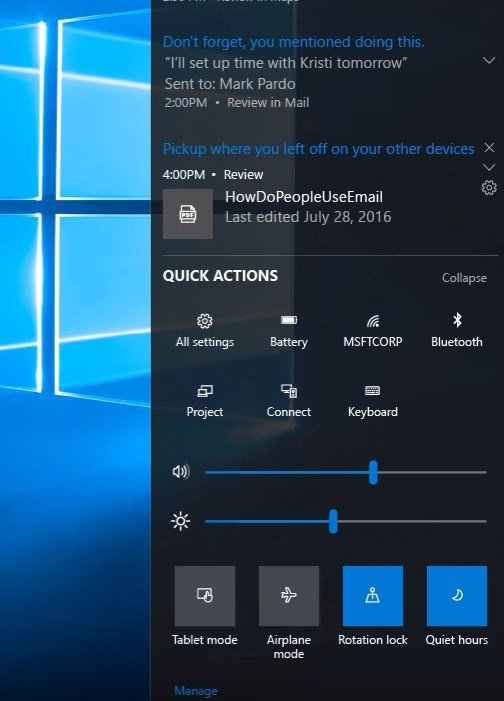Viewport: 504px width, 701px height.
Task: Open the Project display options
Action: pyautogui.click(x=205, y=401)
